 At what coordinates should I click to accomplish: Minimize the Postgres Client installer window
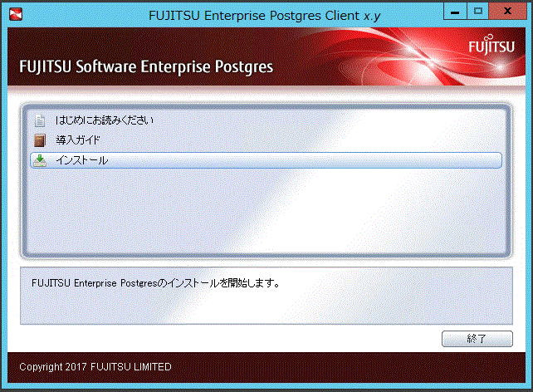point(455,12)
